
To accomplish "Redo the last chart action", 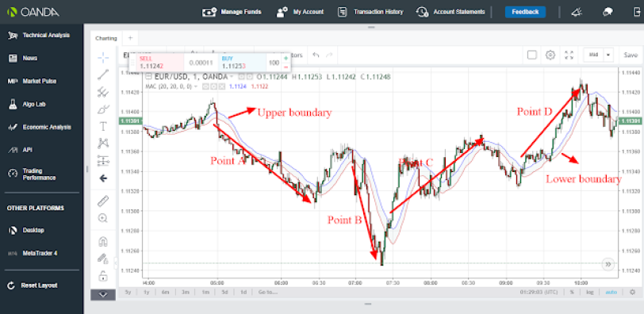I will click(328, 55).
